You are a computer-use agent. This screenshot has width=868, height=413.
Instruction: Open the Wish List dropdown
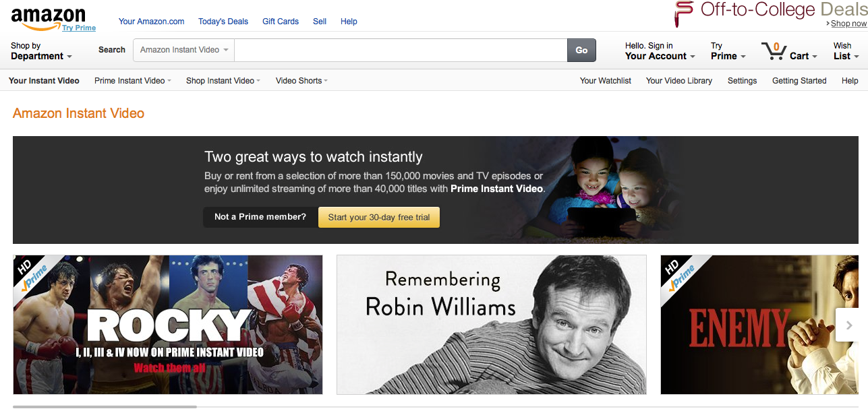pos(846,51)
